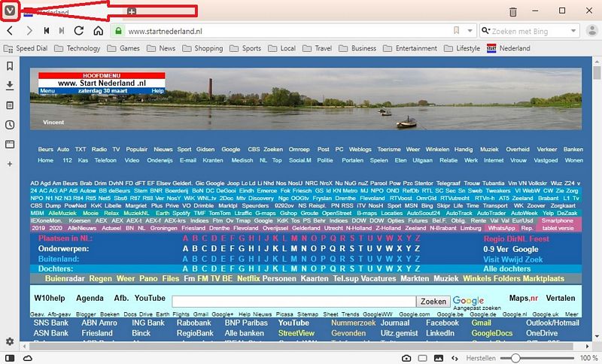Bookmark this page from address field
The width and height of the screenshot is (602, 364).
coord(457,31)
